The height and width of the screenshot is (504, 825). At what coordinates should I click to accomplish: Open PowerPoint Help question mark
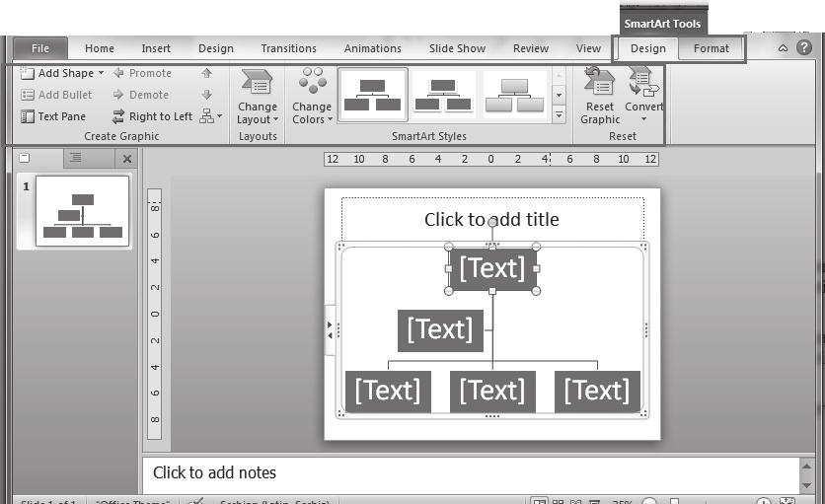804,48
